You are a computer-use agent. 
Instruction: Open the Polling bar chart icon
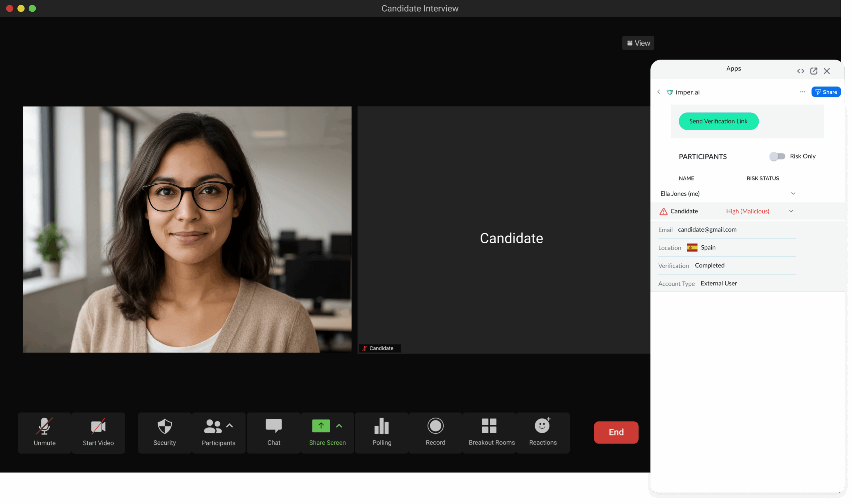point(382,426)
